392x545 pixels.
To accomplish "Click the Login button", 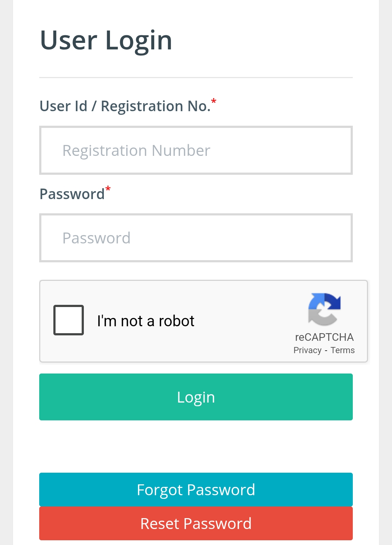I will (196, 397).
